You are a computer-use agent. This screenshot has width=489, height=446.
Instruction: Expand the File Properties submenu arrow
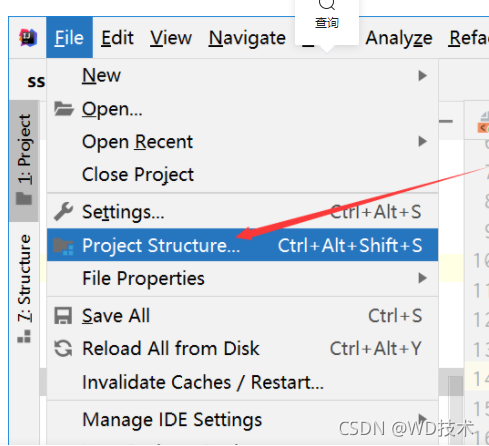(422, 278)
